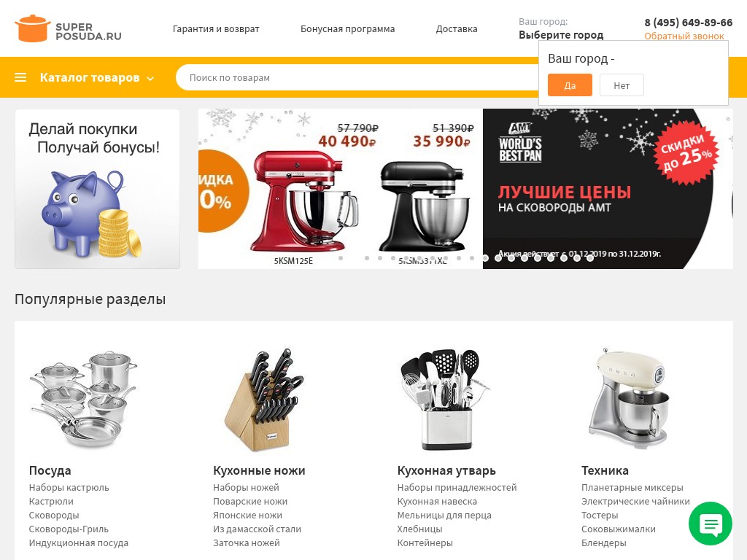Image resolution: width=747 pixels, height=560 pixels.
Task: Open the knife block category image
Action: click(x=265, y=399)
